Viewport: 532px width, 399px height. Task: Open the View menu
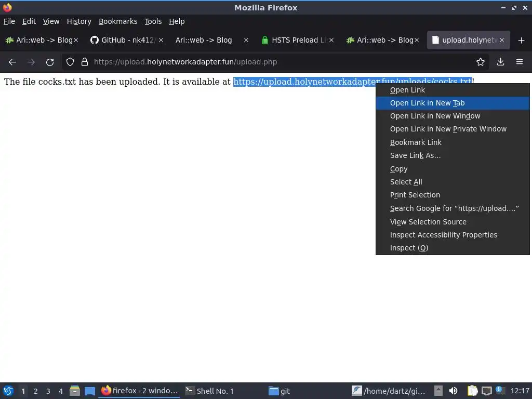(51, 21)
